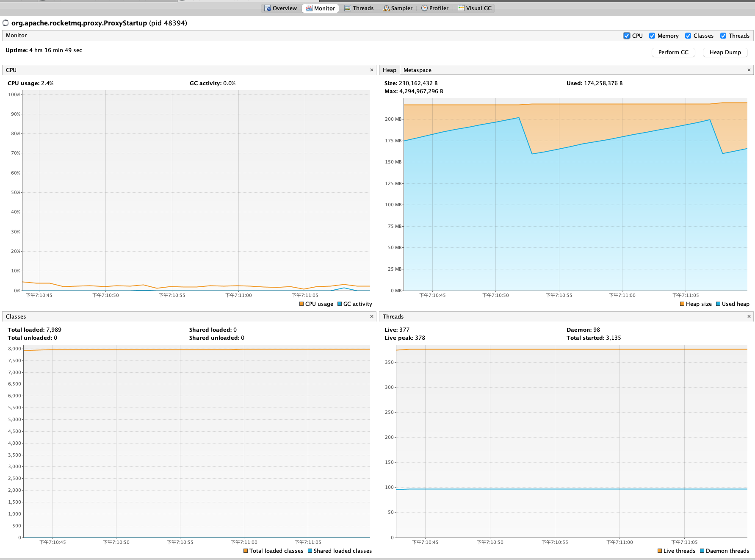Open the Threads tab
Viewport: 755px width, 560px height.
pos(359,8)
